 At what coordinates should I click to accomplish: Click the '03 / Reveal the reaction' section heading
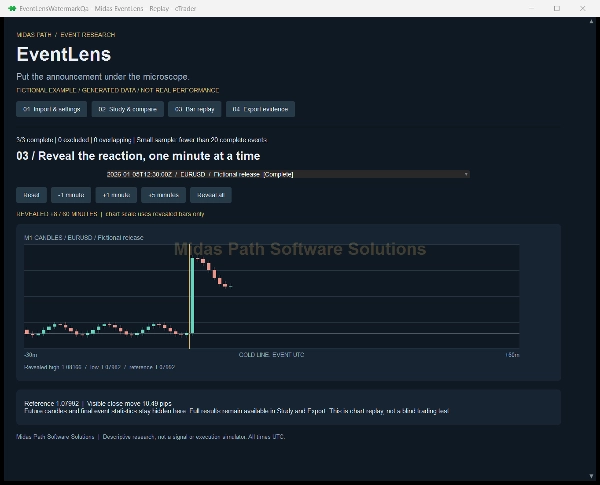[x=138, y=156]
